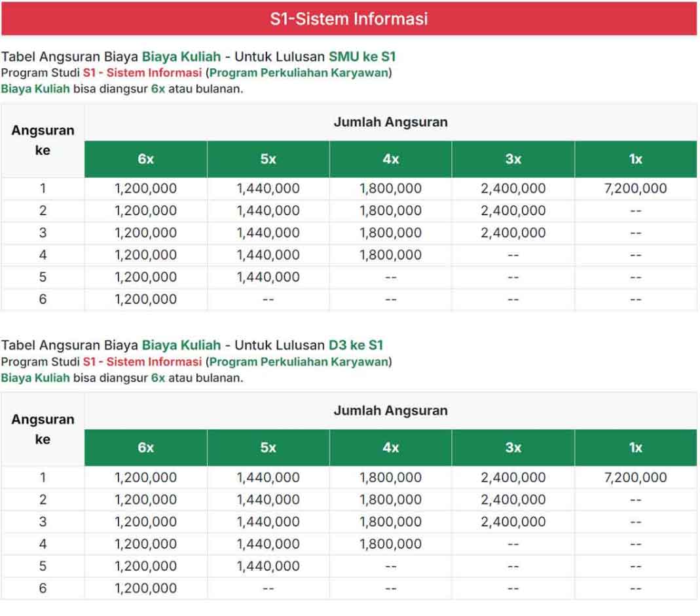SMU ke S1 table: click 2,400,000 in row 3
This screenshot has height=616, width=700.
(x=513, y=233)
